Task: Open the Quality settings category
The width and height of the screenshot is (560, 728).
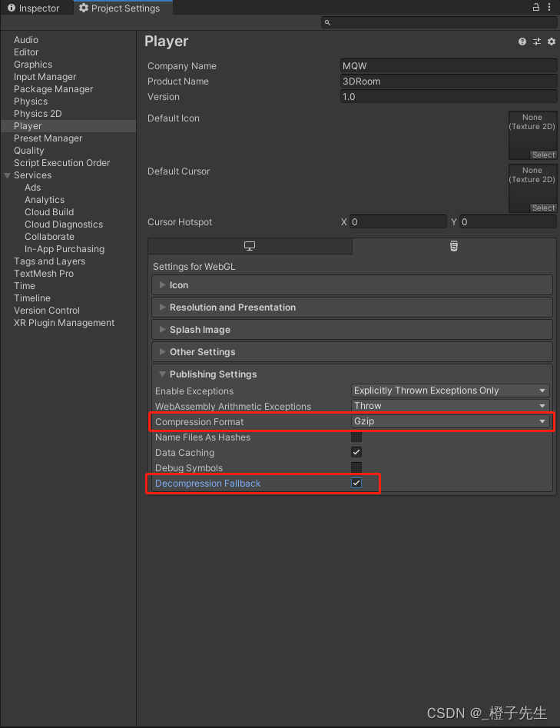Action: (x=28, y=151)
